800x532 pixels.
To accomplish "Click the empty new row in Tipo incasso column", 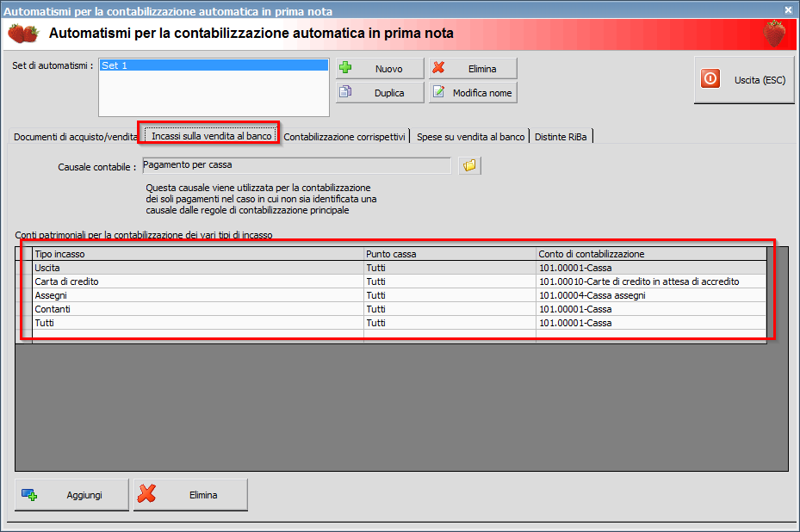I will (x=198, y=337).
